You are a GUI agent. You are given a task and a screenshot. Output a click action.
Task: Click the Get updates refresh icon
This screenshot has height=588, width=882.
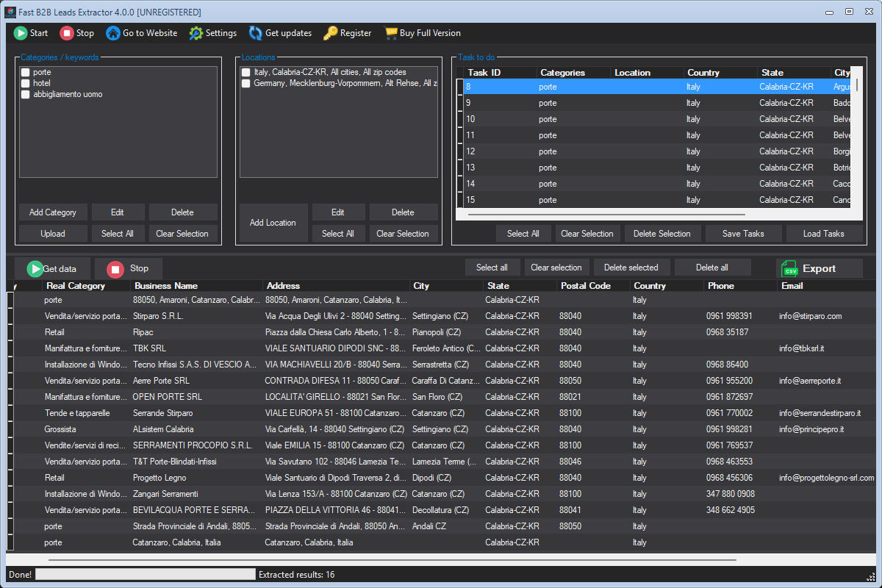pyautogui.click(x=255, y=33)
